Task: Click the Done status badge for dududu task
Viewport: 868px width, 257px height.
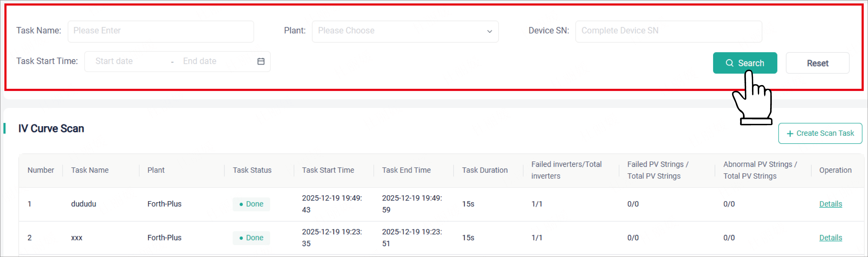Action: point(251,204)
